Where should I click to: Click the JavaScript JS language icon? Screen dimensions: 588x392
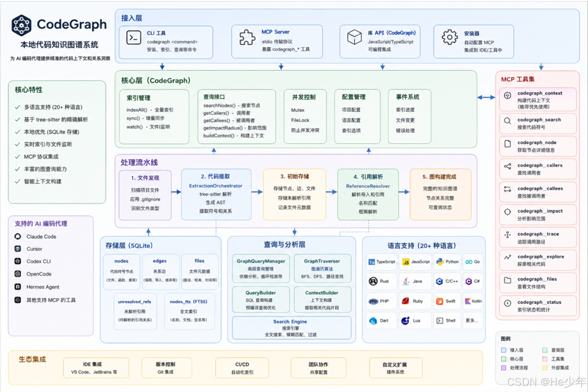point(406,262)
